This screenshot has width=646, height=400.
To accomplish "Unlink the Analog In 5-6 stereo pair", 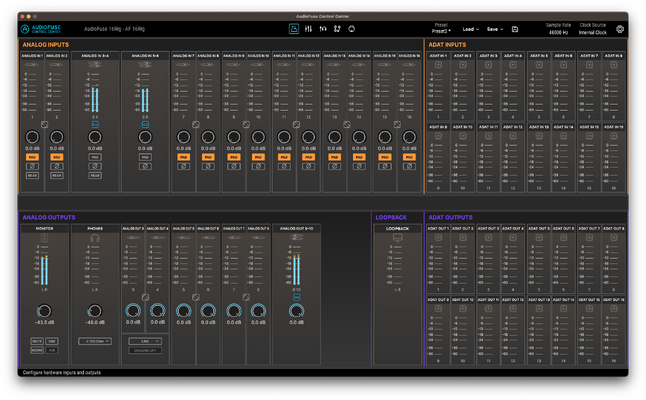I will click(145, 124).
